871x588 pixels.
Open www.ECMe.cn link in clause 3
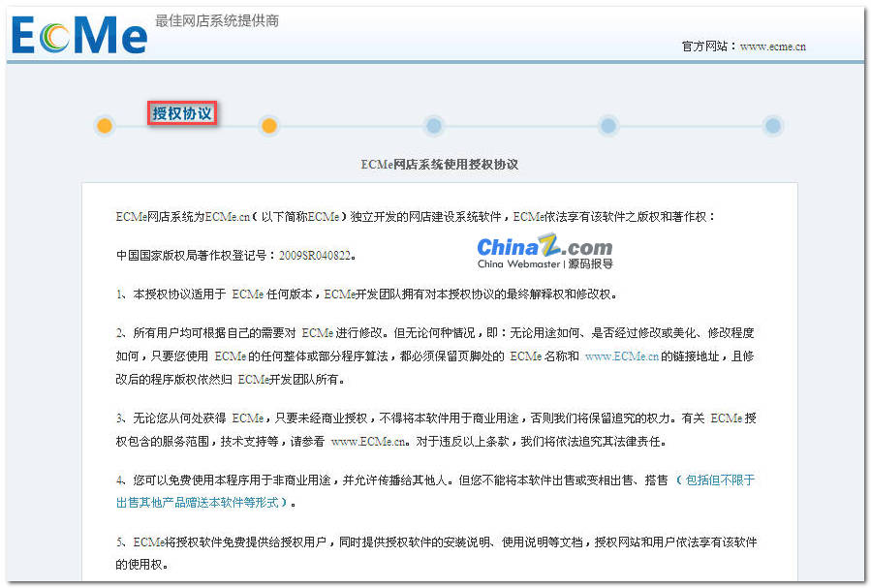point(368,442)
